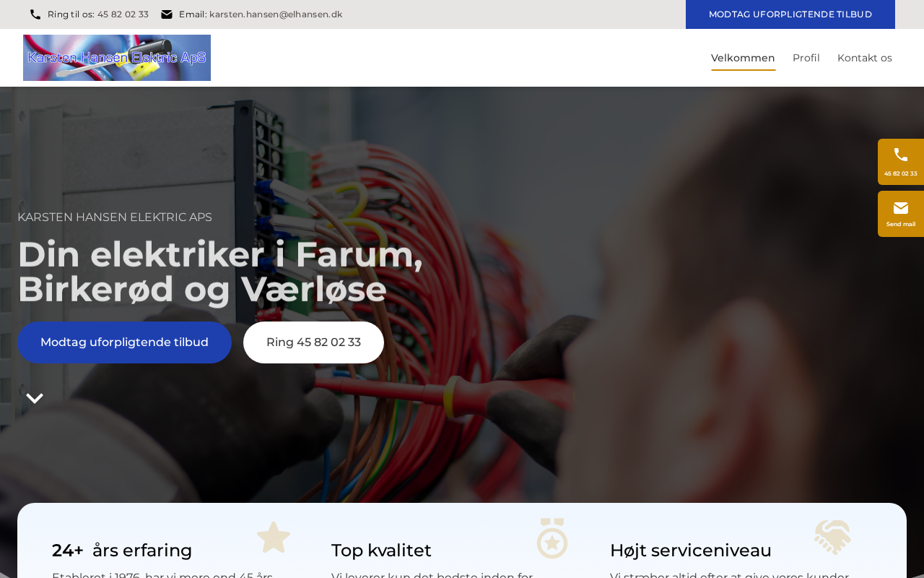The image size is (924, 578).
Task: Click the down chevron arrow in hero
Action: [35, 398]
